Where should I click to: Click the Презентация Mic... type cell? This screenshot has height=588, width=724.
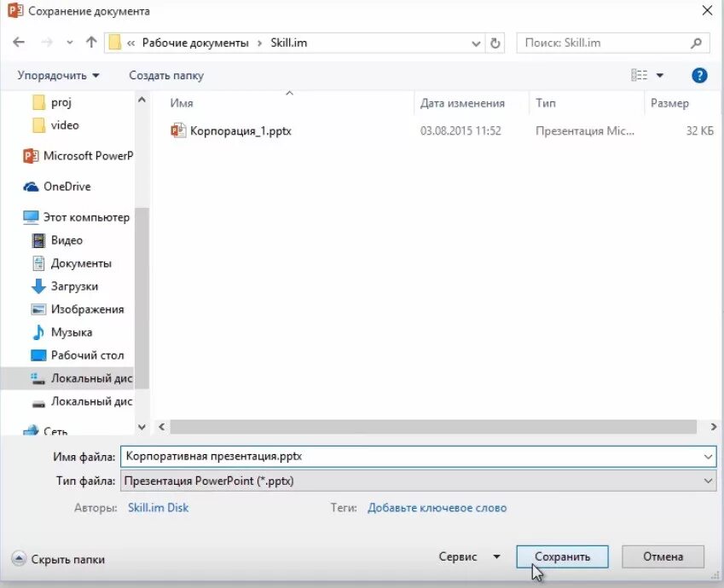point(584,131)
